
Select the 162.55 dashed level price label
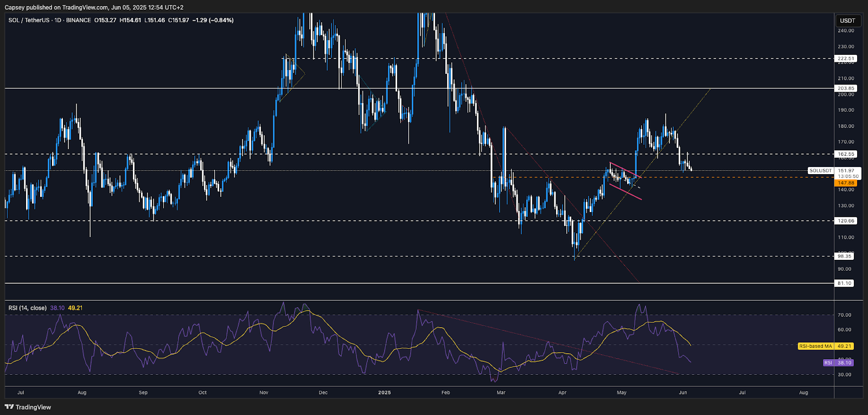[x=846, y=154]
